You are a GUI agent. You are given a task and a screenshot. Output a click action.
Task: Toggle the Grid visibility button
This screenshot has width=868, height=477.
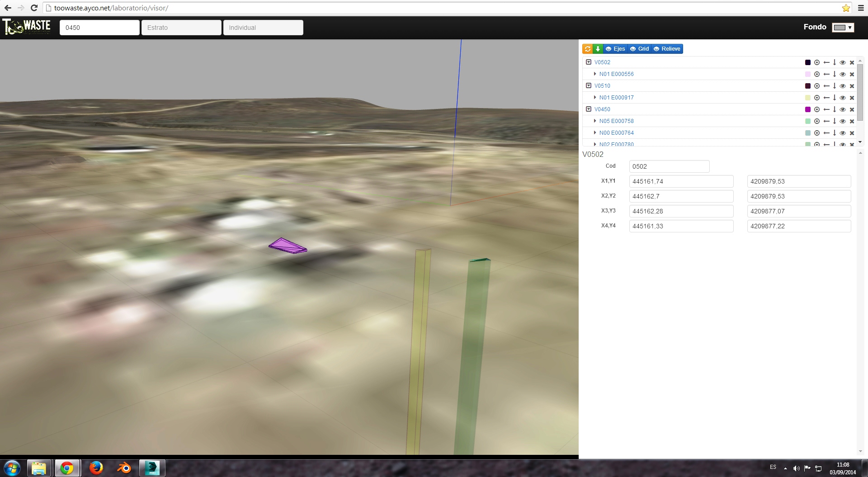[639, 49]
